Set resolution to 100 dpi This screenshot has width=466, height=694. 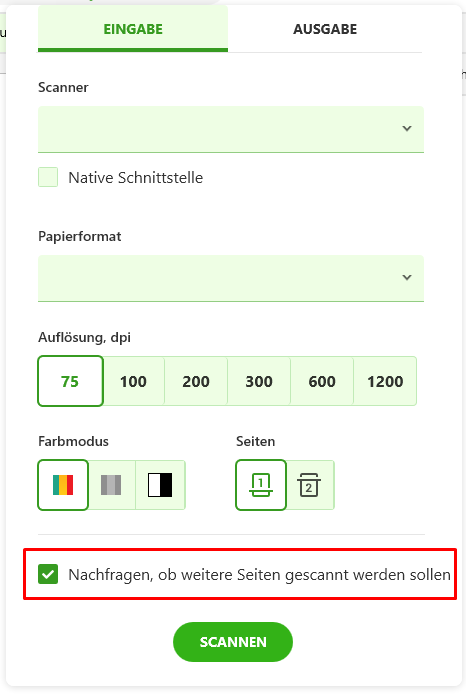click(133, 381)
